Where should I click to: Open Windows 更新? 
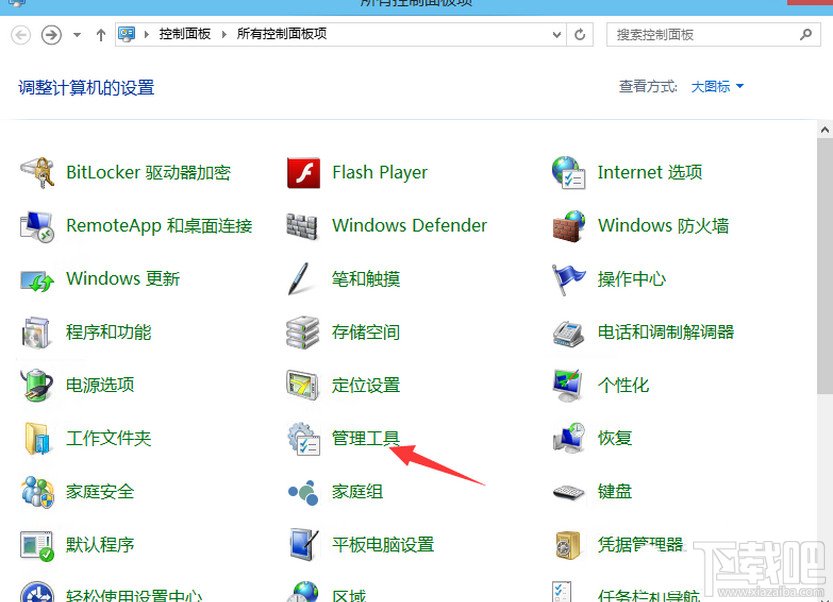(x=122, y=279)
